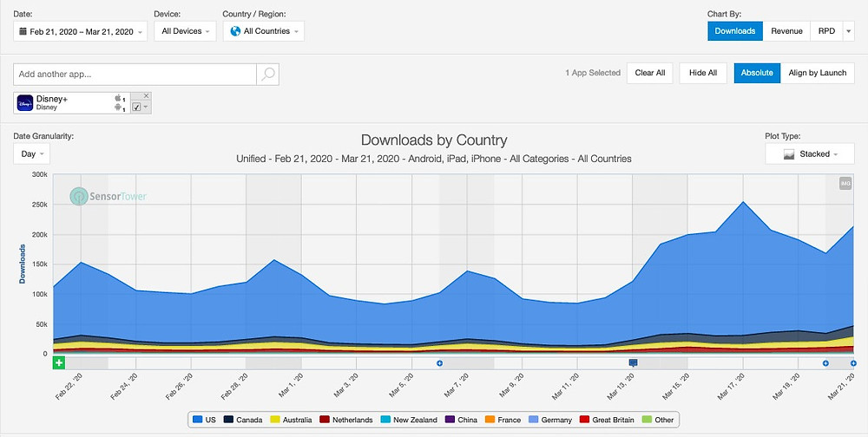Remove Disney+ with the X button

146,95
